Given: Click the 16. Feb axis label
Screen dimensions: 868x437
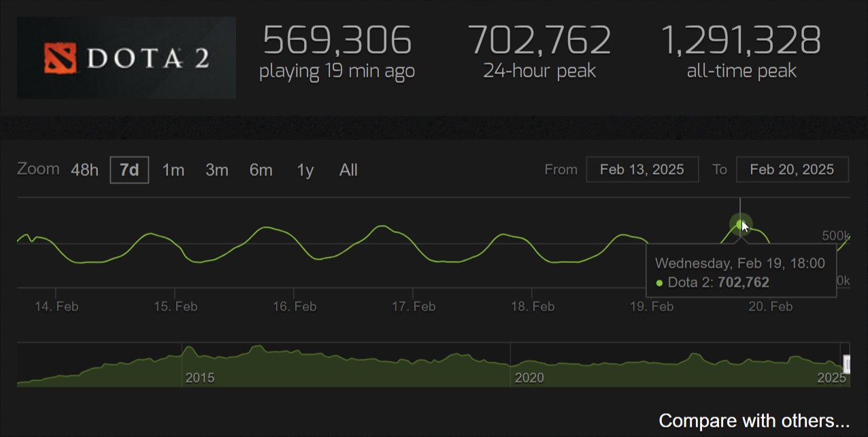Looking at the screenshot, I should pos(295,307).
